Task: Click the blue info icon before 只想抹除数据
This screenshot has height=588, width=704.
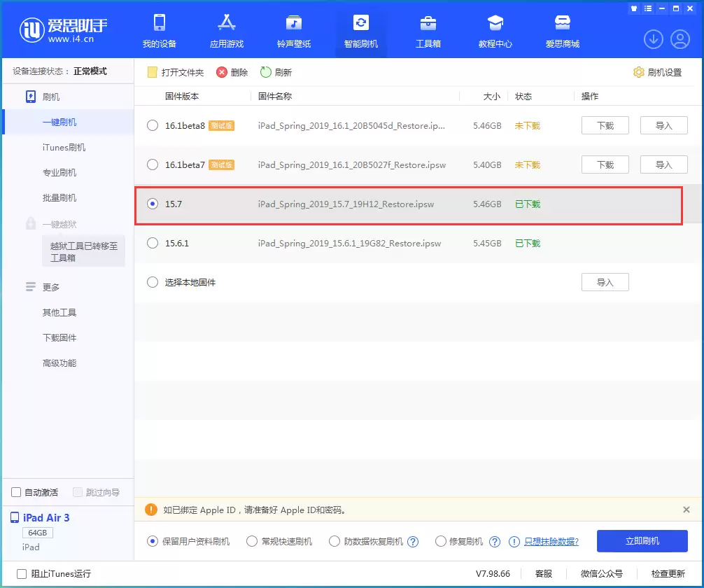Action: pyautogui.click(x=514, y=542)
